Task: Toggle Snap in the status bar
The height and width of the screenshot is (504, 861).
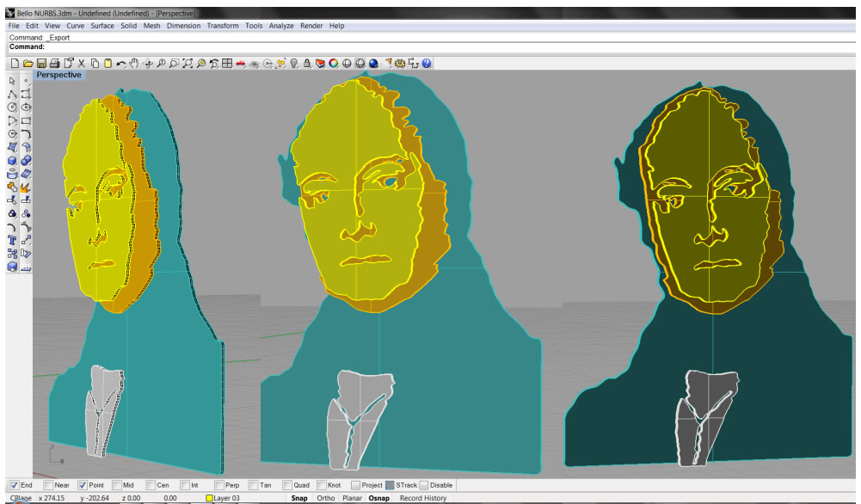Action: click(x=299, y=499)
